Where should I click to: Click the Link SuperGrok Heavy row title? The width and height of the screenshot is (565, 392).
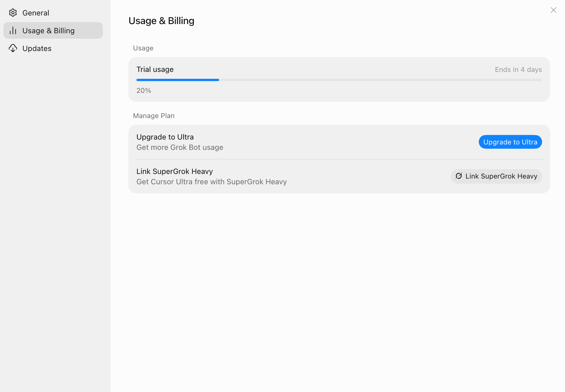tap(174, 171)
